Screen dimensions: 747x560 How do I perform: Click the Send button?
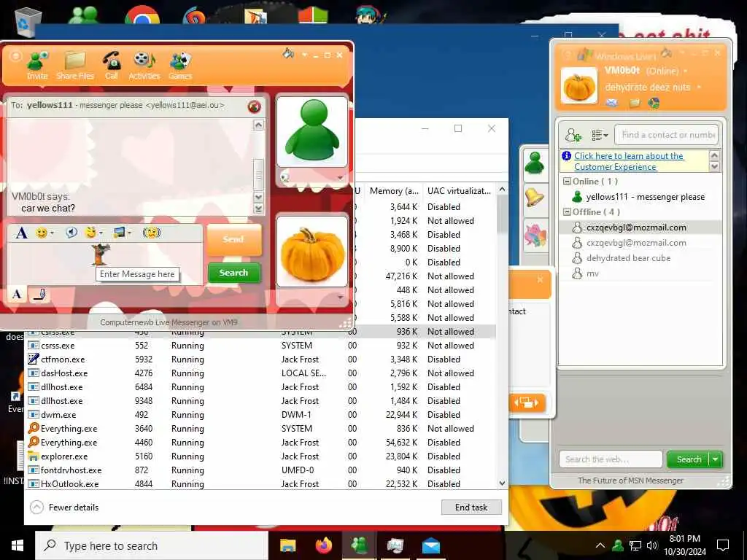234,239
